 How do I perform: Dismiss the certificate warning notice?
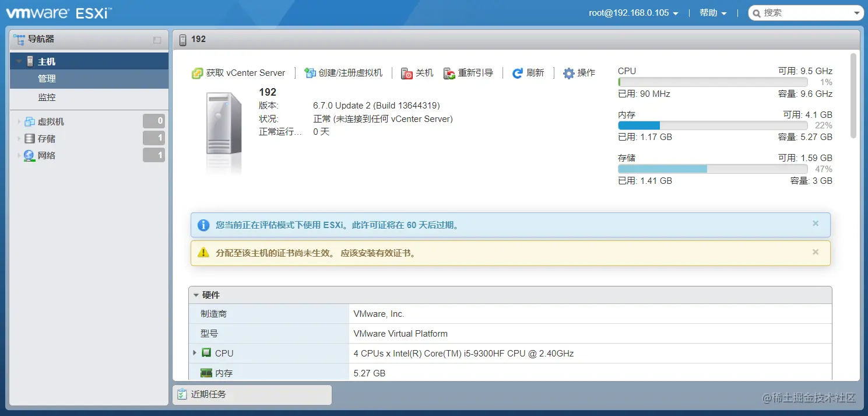point(816,252)
